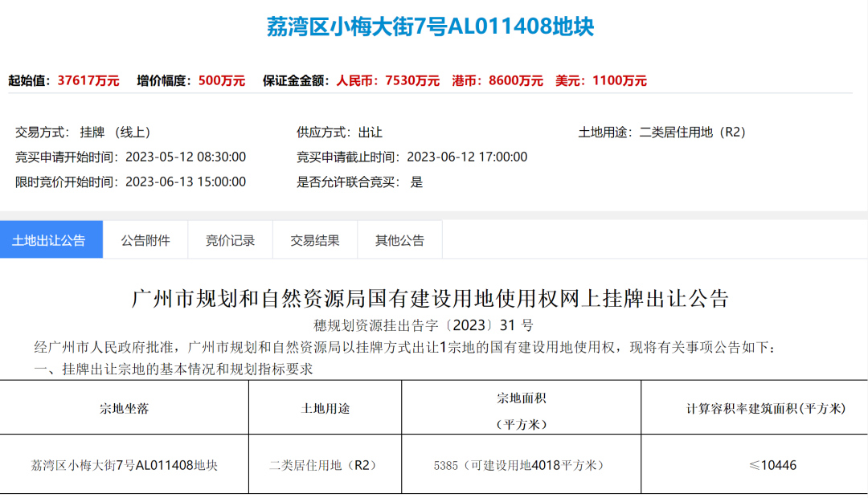Image resolution: width=868 pixels, height=498 pixels.
Task: Select the 土地出让公告 tab
Action: tap(51, 239)
